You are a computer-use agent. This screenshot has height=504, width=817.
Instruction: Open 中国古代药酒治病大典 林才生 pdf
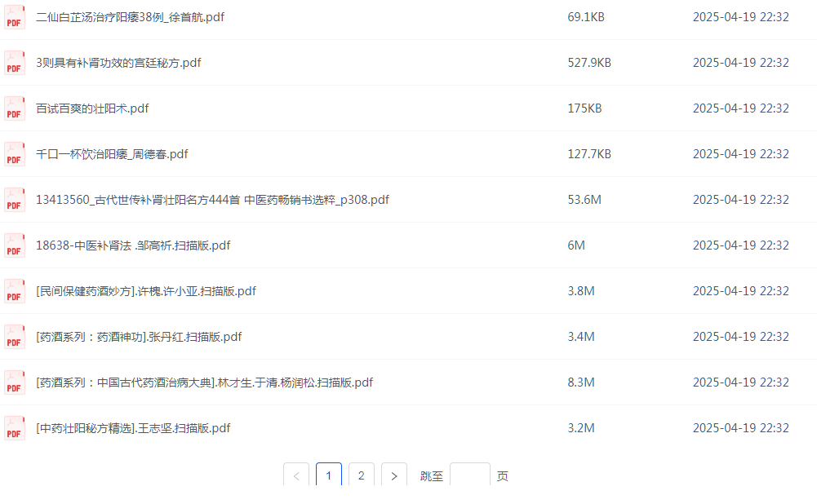[x=204, y=382]
